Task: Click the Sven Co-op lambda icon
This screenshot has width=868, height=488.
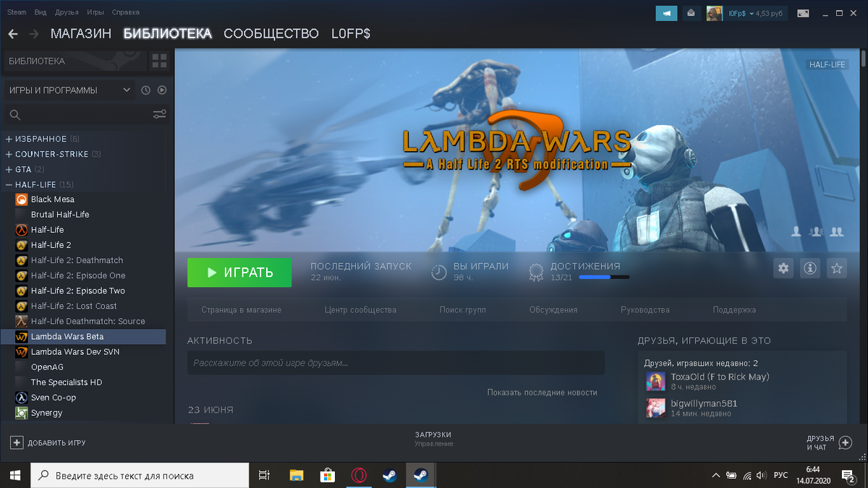Action: point(22,398)
